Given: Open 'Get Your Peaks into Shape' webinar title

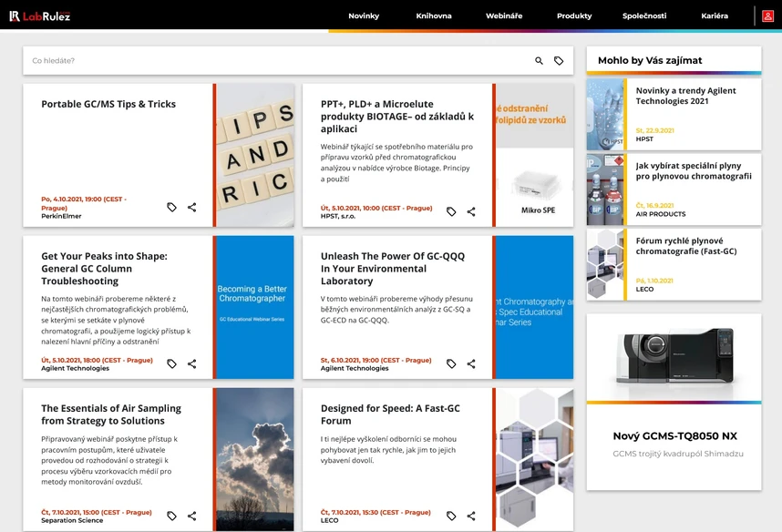Looking at the screenshot, I should pyautogui.click(x=104, y=268).
